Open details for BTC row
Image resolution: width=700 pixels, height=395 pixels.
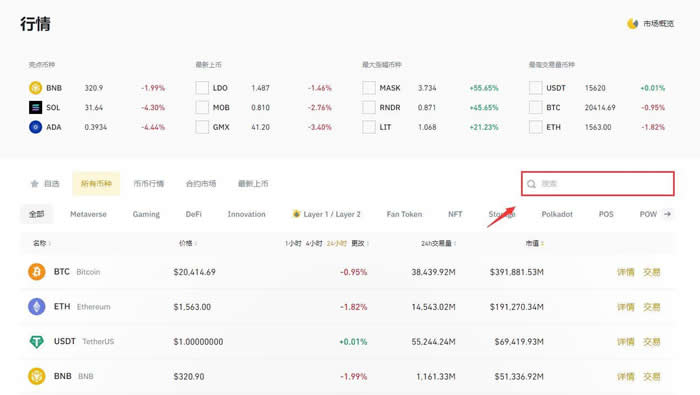(x=625, y=272)
